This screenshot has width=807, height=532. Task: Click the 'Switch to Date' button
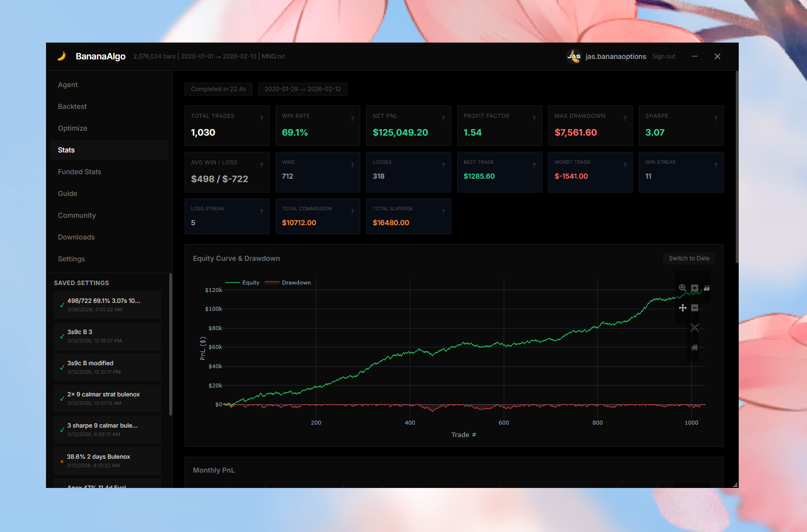coord(689,258)
